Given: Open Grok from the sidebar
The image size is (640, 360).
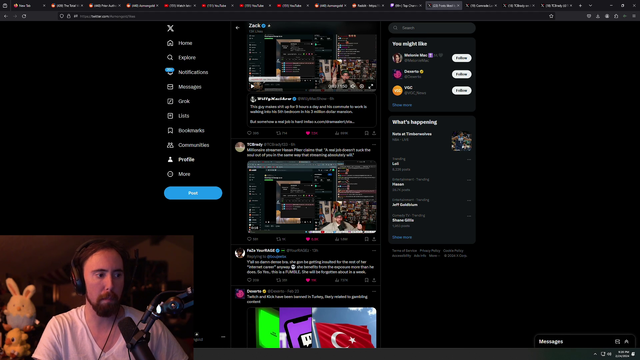Looking at the screenshot, I should click(x=178, y=101).
